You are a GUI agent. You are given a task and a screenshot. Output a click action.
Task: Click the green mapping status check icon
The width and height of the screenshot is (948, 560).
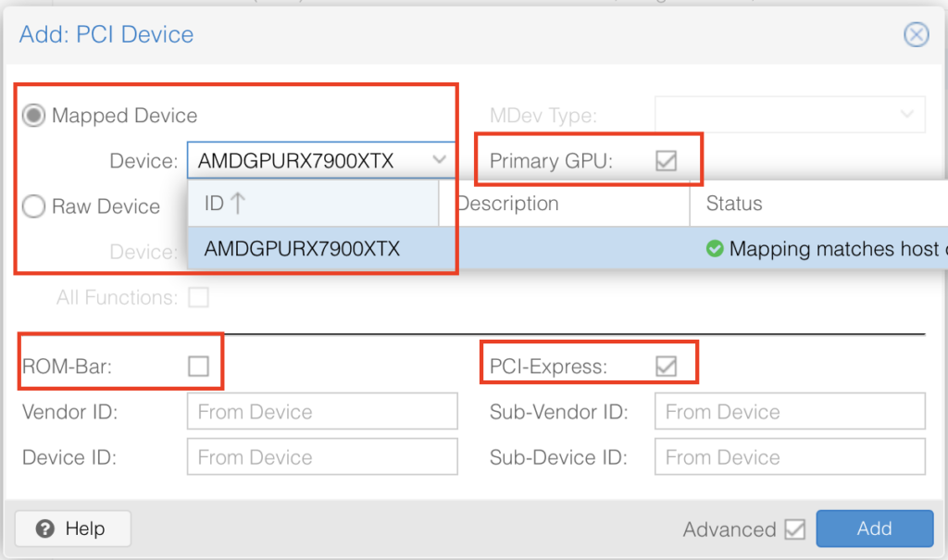(715, 249)
